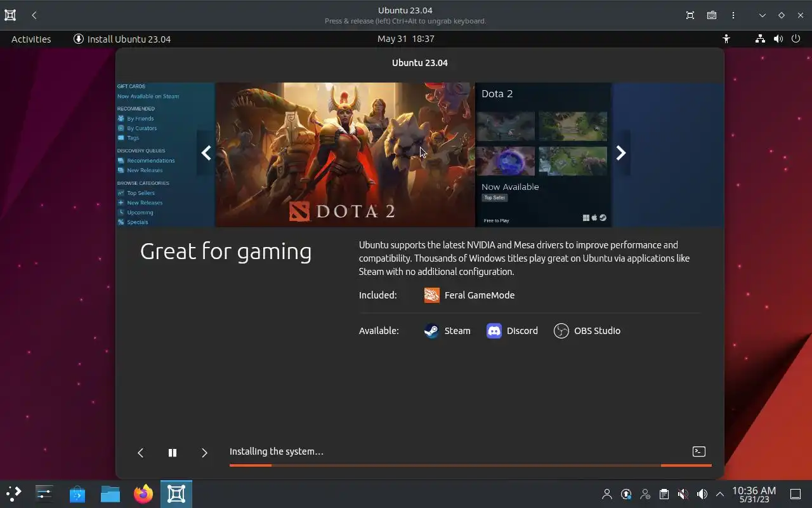Open the clipboard tray icon
The image size is (812, 508).
click(x=664, y=494)
